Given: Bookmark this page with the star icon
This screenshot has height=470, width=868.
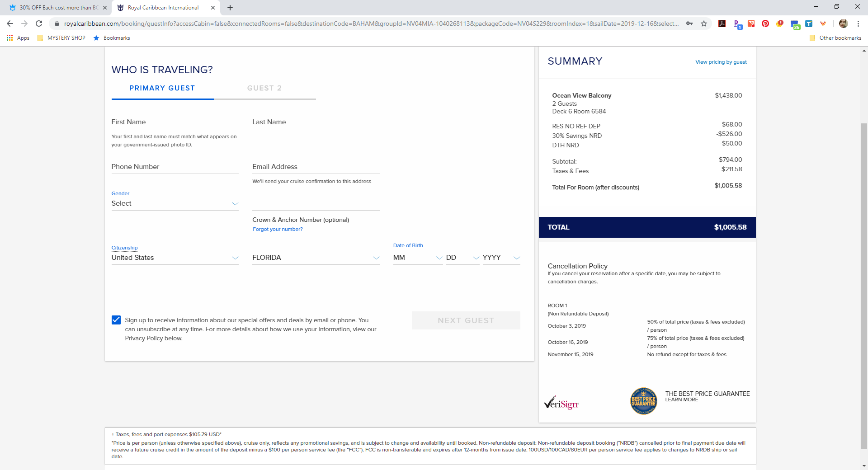Looking at the screenshot, I should (704, 23).
